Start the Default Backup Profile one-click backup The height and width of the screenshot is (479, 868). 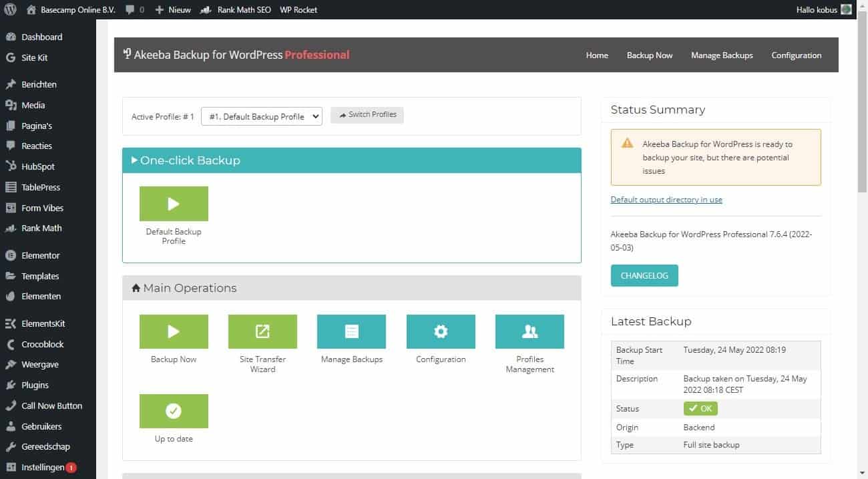174,204
